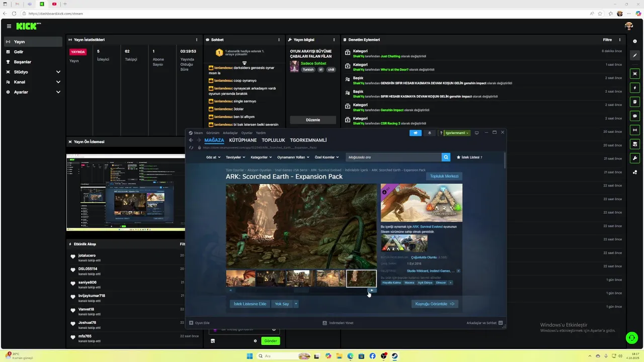Click the previous screenshot arrow in Steam
This screenshot has height=362, width=644.
pos(230,290)
